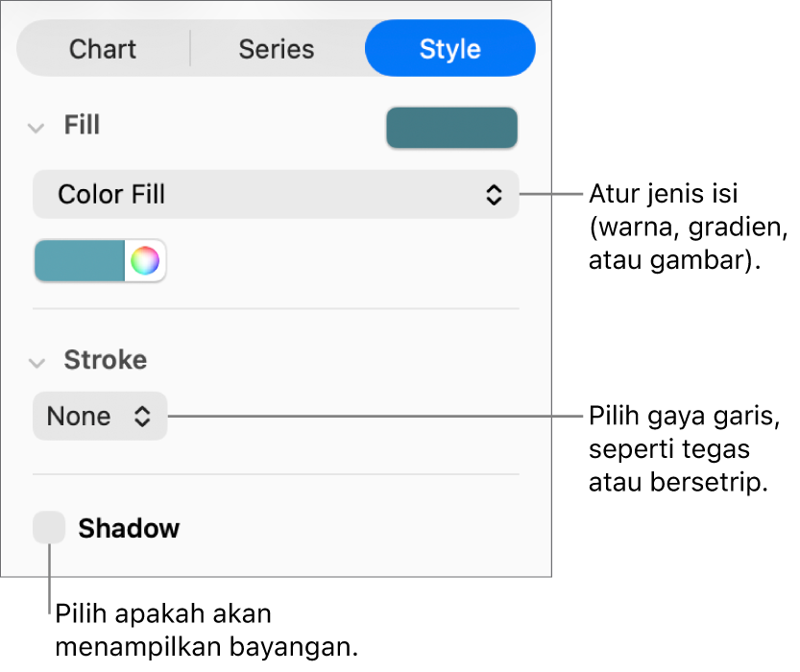800x672 pixels.
Task: Collapse the Stroke section chevron
Action: 36,362
